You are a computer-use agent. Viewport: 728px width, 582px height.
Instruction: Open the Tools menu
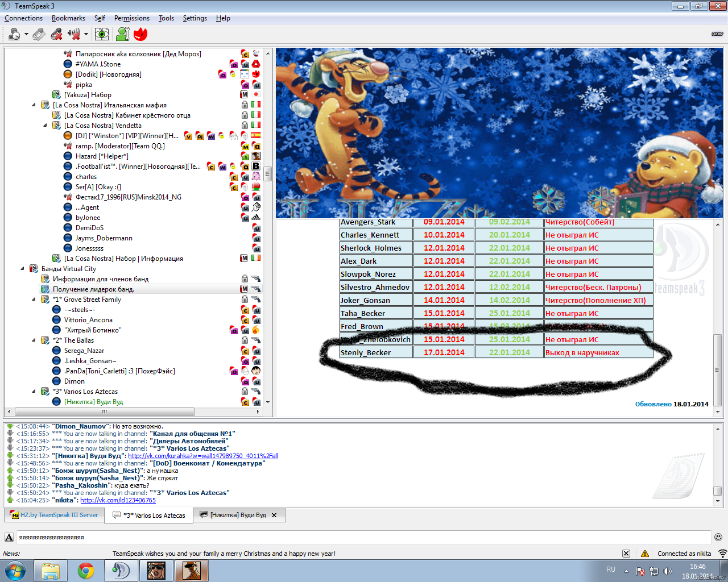(166, 18)
